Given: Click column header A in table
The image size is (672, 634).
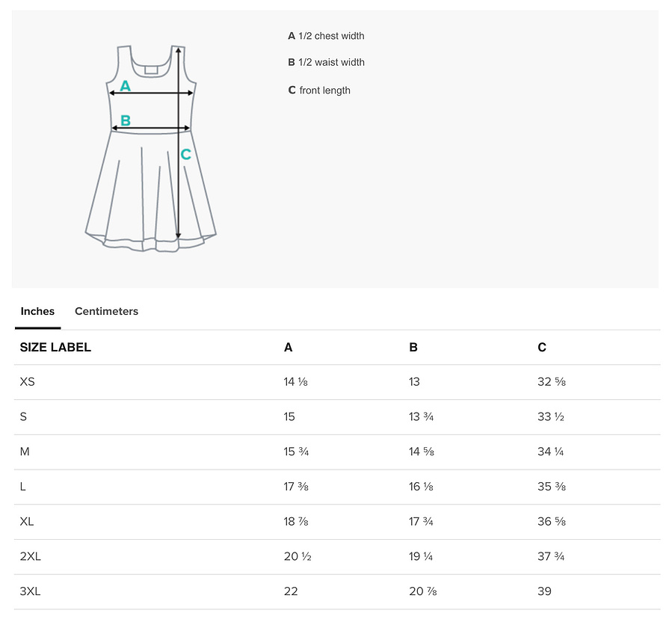Looking at the screenshot, I should pyautogui.click(x=288, y=347).
